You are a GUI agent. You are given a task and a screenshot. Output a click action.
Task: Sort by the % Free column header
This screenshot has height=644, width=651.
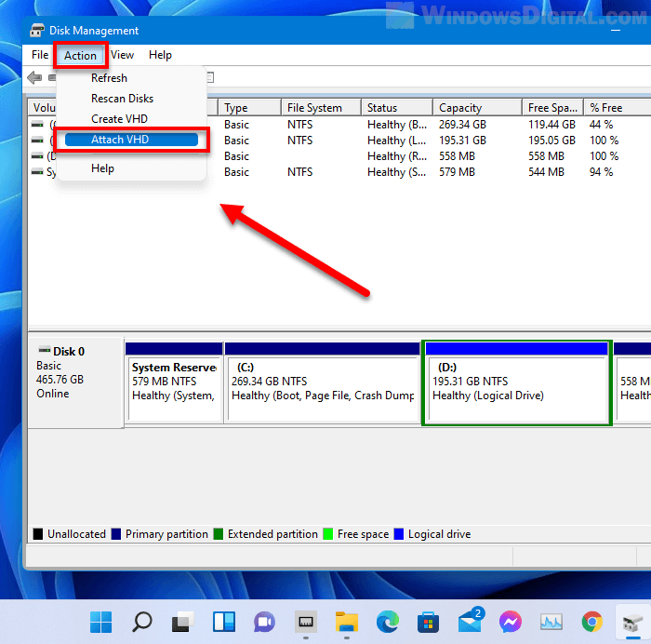[618, 108]
